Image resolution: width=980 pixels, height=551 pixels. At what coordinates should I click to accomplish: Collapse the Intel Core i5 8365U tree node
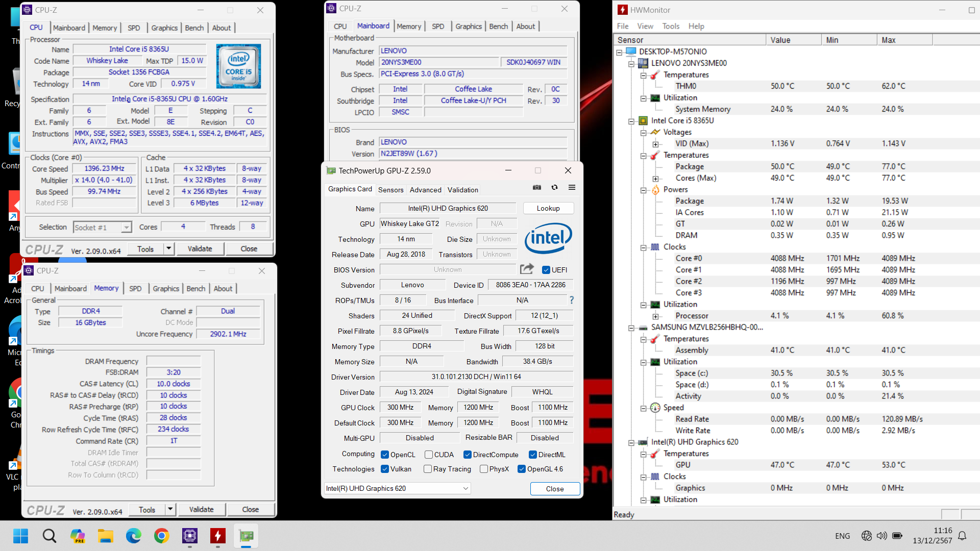click(631, 121)
